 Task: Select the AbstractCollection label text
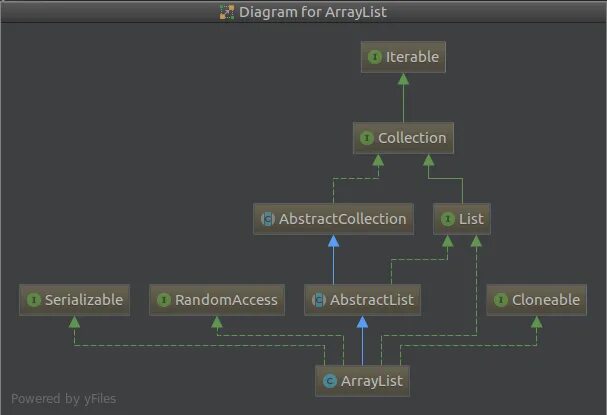point(343,219)
